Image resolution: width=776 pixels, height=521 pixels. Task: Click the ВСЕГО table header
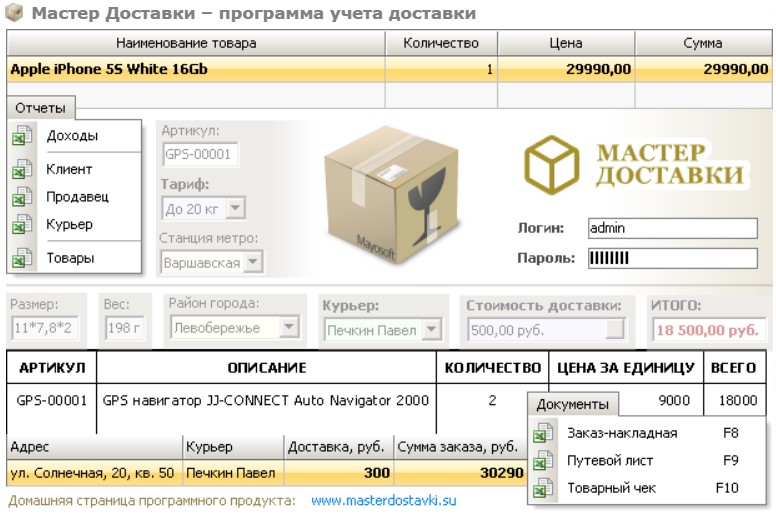734,368
